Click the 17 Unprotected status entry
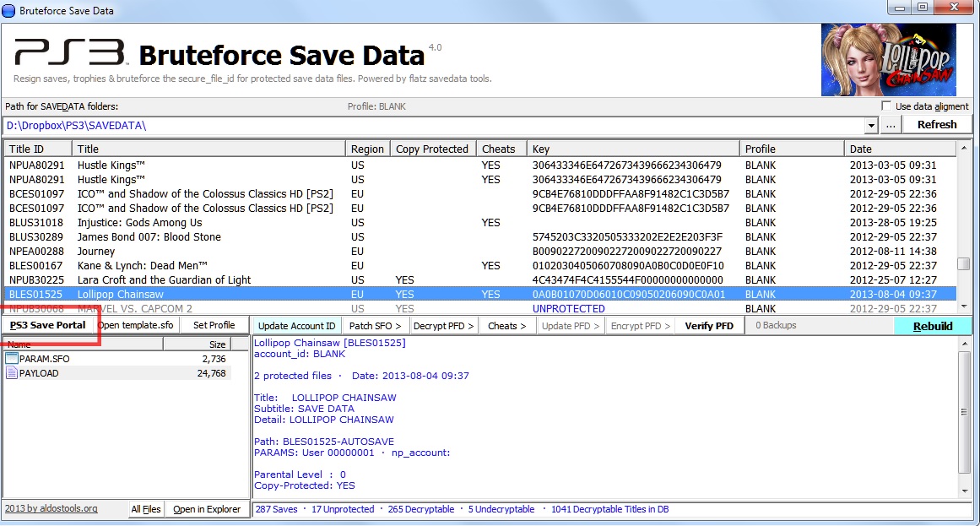980x526 pixels. (343, 509)
